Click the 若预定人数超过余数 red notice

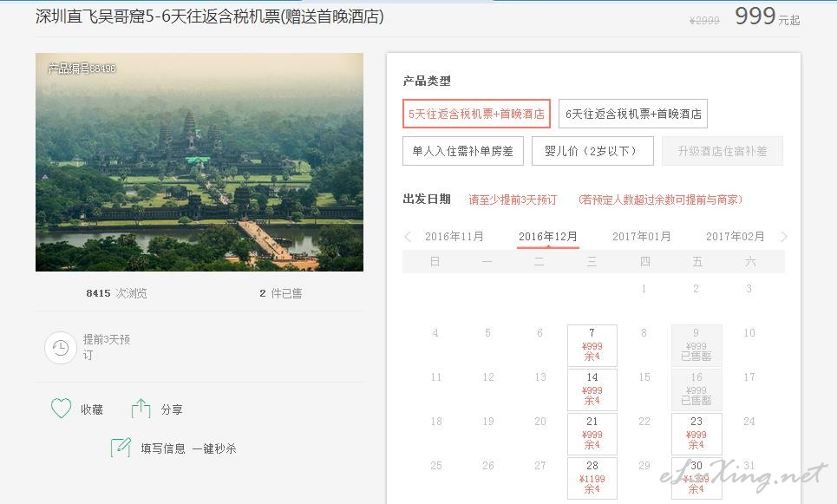(660, 200)
